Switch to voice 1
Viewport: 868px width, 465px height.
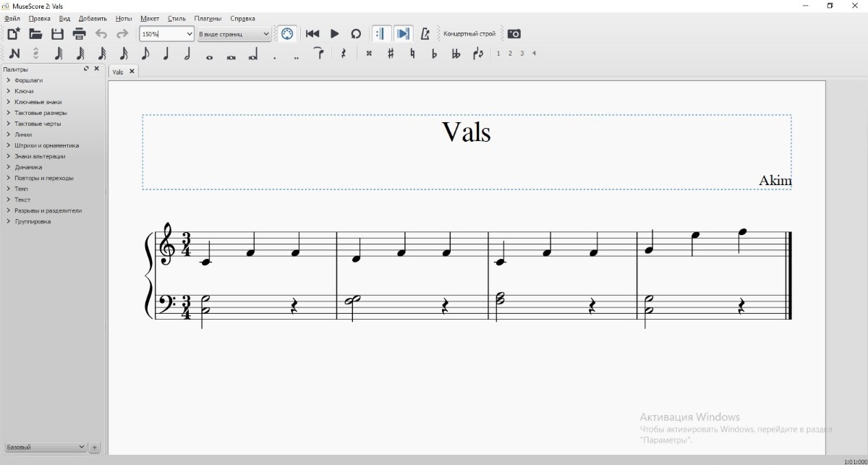coord(498,54)
